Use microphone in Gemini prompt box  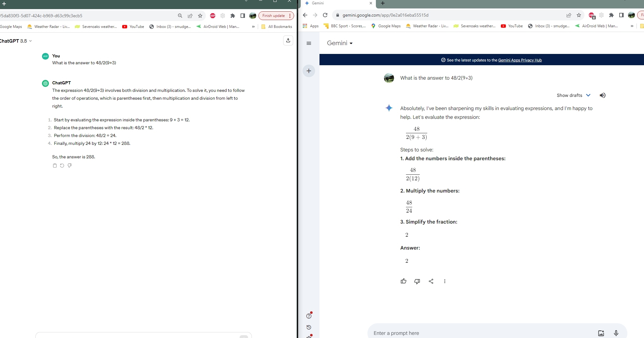616,333
